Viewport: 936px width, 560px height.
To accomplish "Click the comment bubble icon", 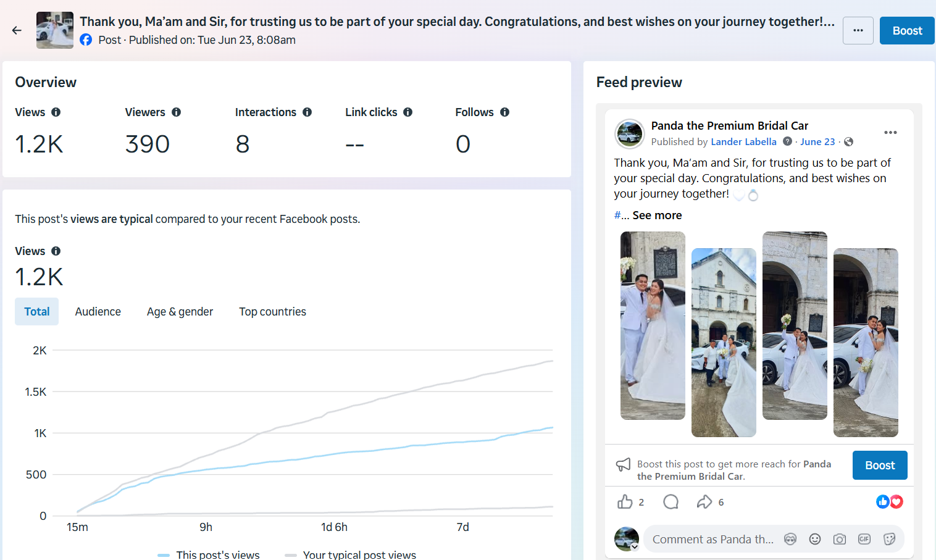I will point(671,502).
